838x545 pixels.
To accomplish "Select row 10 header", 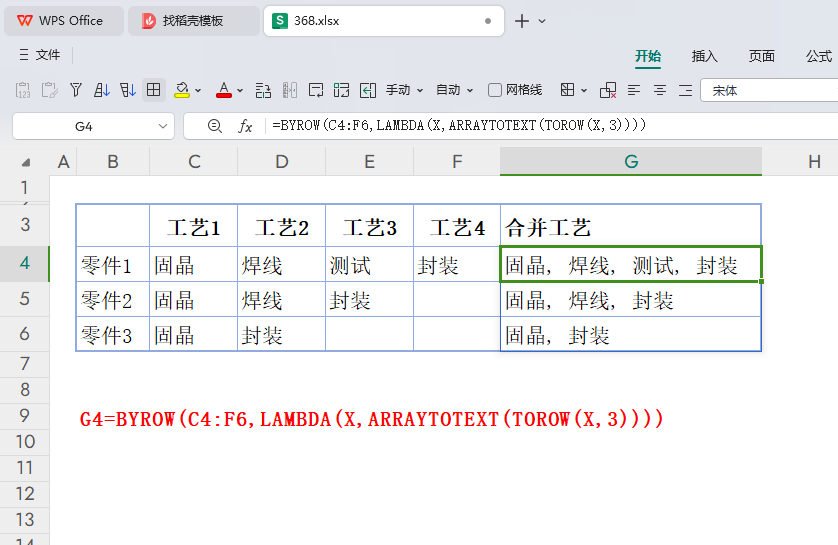I will pos(25,442).
